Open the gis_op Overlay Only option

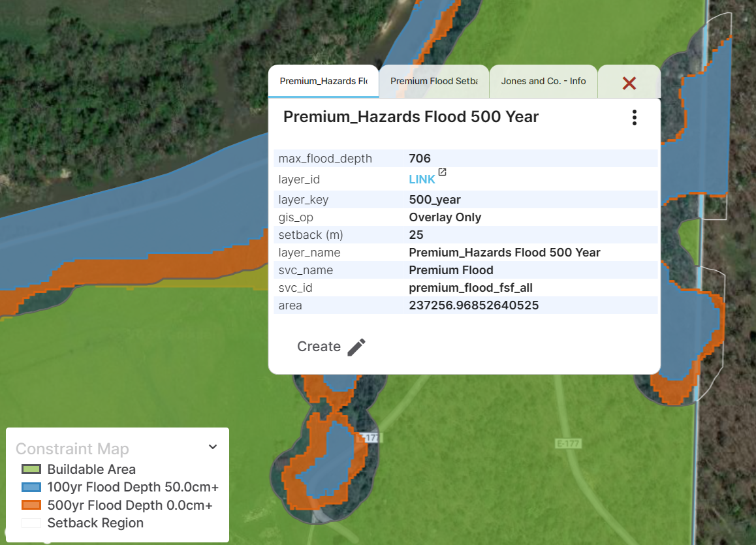point(445,217)
